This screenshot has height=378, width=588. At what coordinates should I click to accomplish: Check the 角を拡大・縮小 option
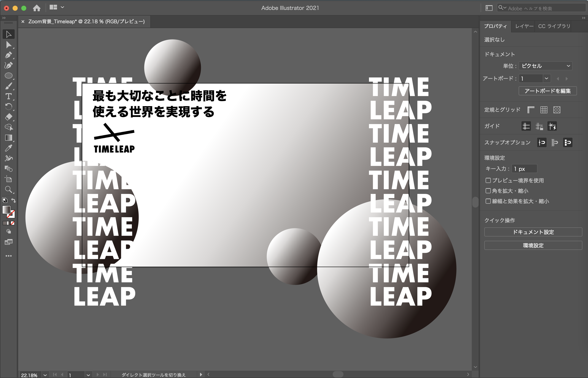point(488,191)
